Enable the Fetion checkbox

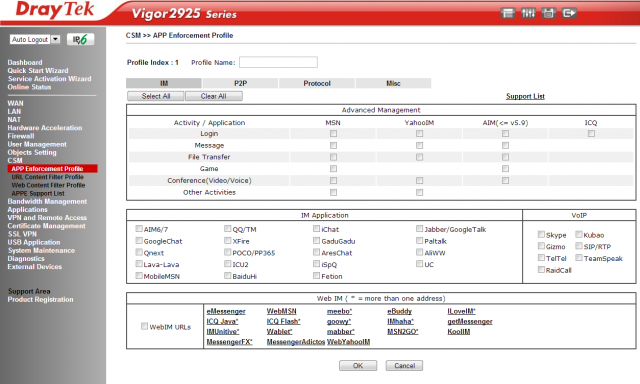[316, 275]
